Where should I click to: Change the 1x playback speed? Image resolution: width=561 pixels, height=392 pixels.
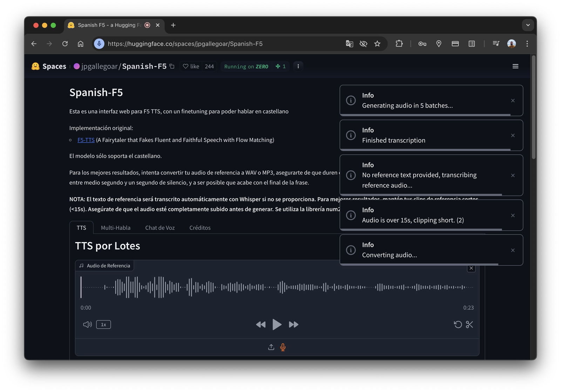(103, 324)
